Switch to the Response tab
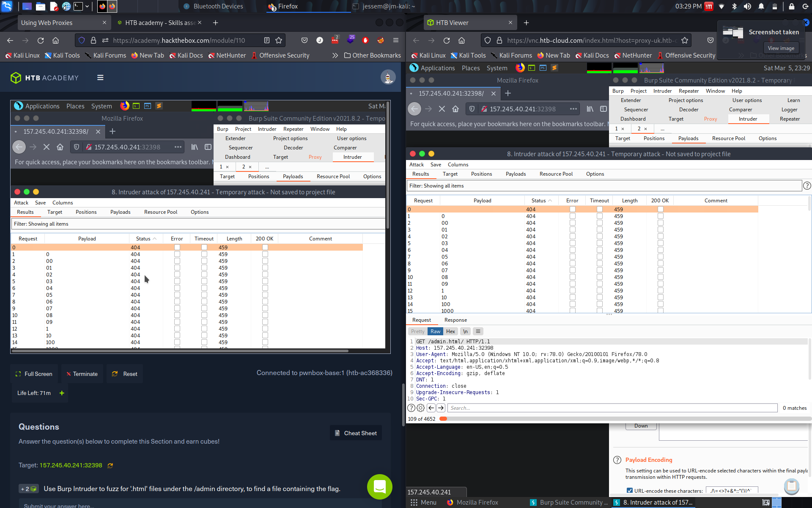812x508 pixels. [x=455, y=320]
